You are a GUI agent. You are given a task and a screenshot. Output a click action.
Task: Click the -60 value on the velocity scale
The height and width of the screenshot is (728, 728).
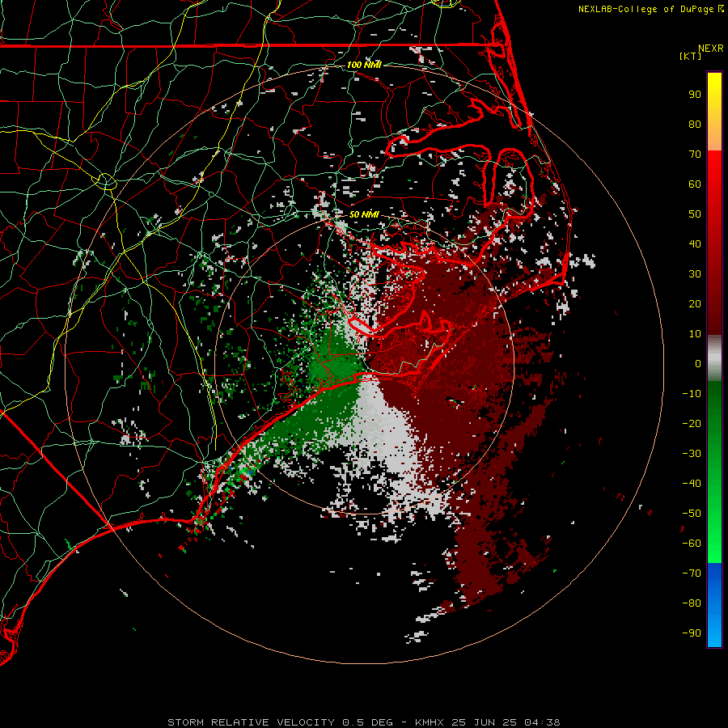pos(692,544)
